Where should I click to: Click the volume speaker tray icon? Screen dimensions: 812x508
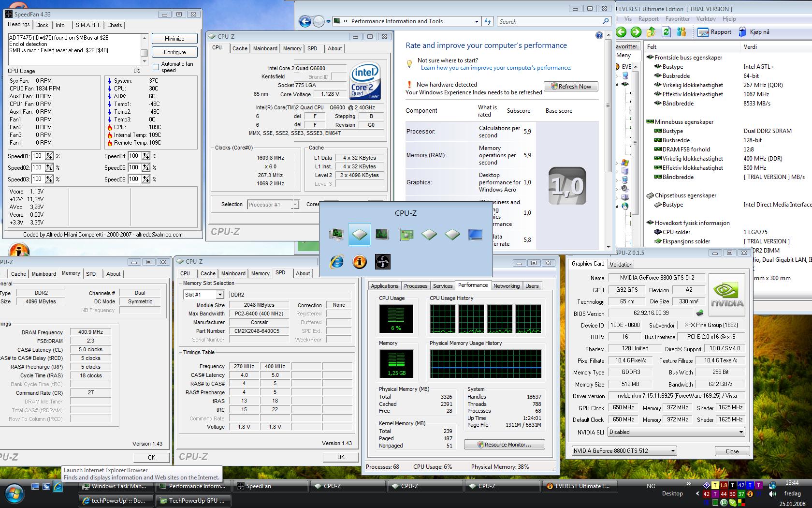(772, 494)
